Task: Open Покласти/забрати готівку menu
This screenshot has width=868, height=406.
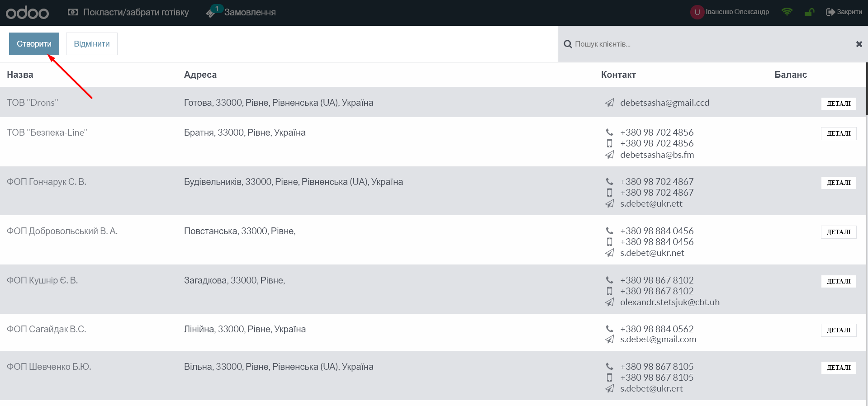Action: click(x=128, y=12)
